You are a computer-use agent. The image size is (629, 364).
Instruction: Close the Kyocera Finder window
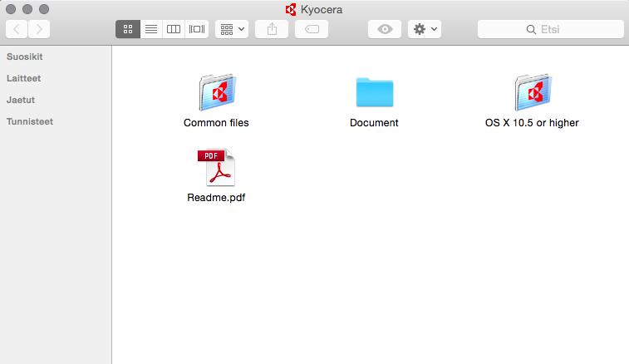pyautogui.click(x=11, y=9)
